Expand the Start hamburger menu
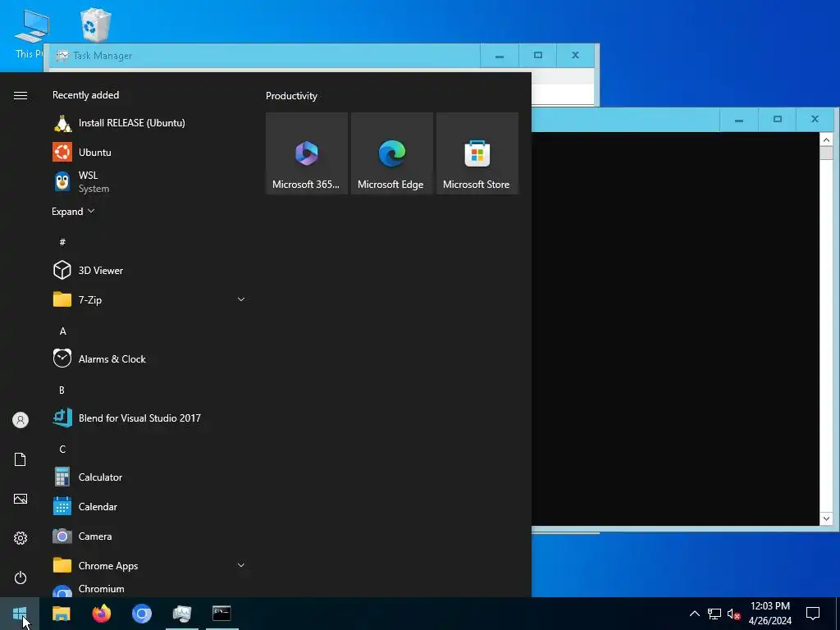840x630 pixels. [21, 95]
